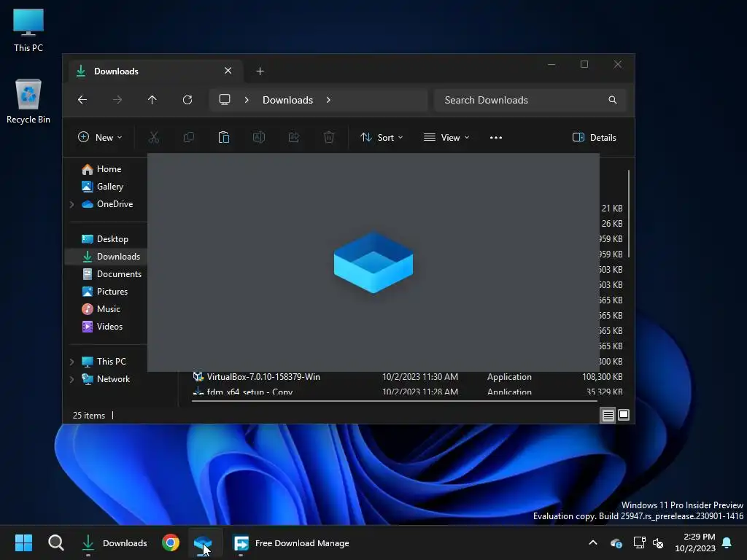Select the VirtualBox-7.0.10-158379-Win file
This screenshot has width=747, height=560.
pos(263,377)
